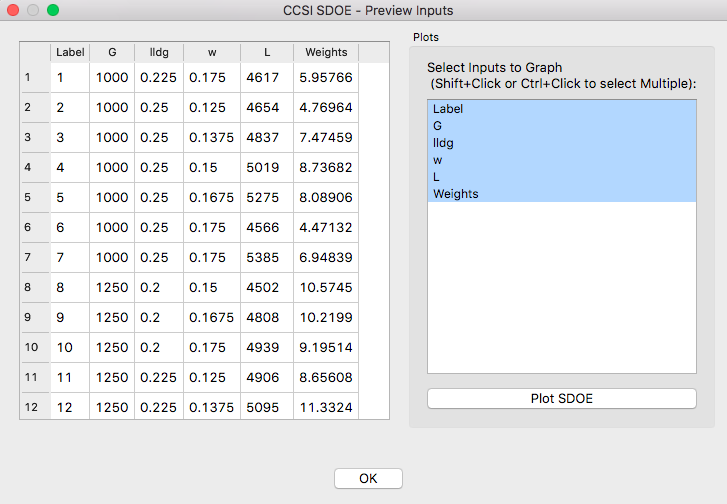Click Weights cell with value 11.3324
This screenshot has width=727, height=504.
(x=326, y=407)
